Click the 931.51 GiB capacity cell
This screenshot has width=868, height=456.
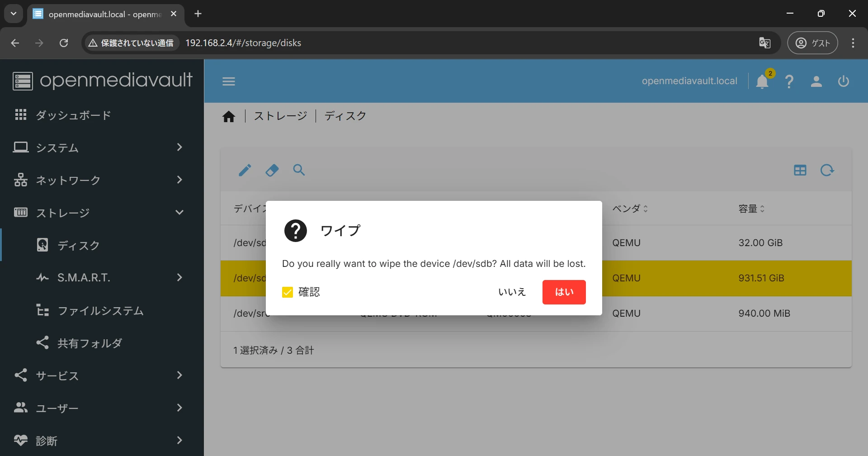click(761, 278)
